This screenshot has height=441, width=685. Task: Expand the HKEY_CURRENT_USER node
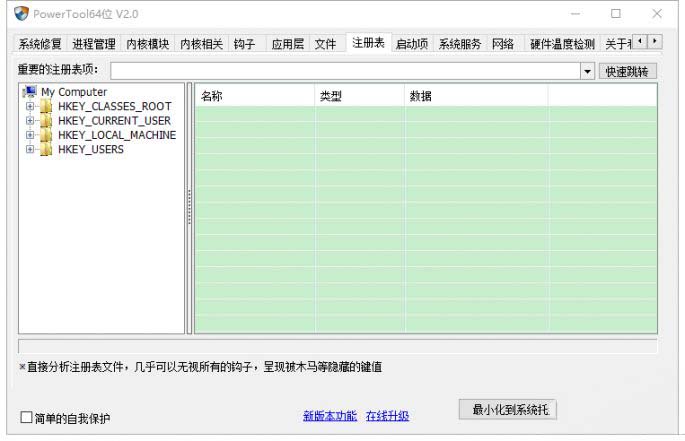(30, 121)
